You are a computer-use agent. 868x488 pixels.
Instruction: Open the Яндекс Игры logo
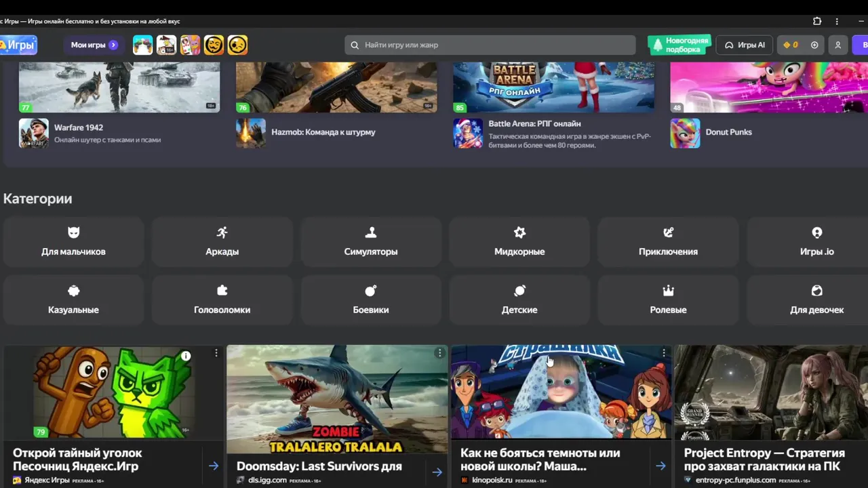pyautogui.click(x=18, y=45)
